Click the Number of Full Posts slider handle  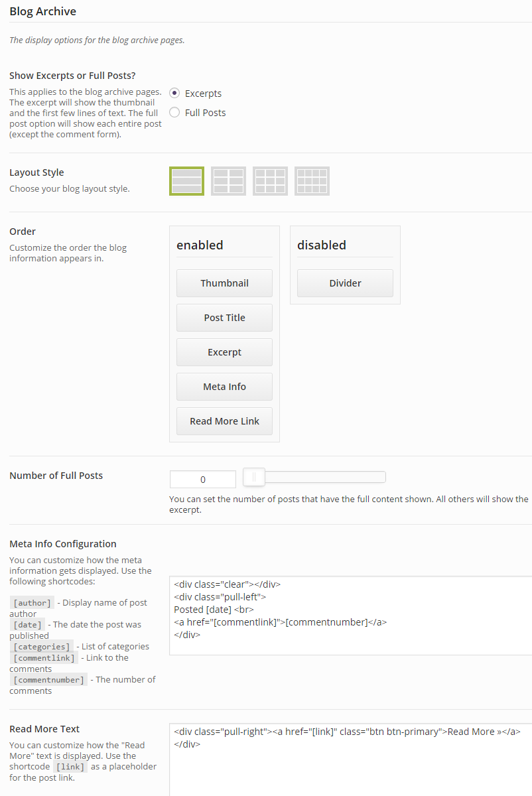tap(253, 476)
